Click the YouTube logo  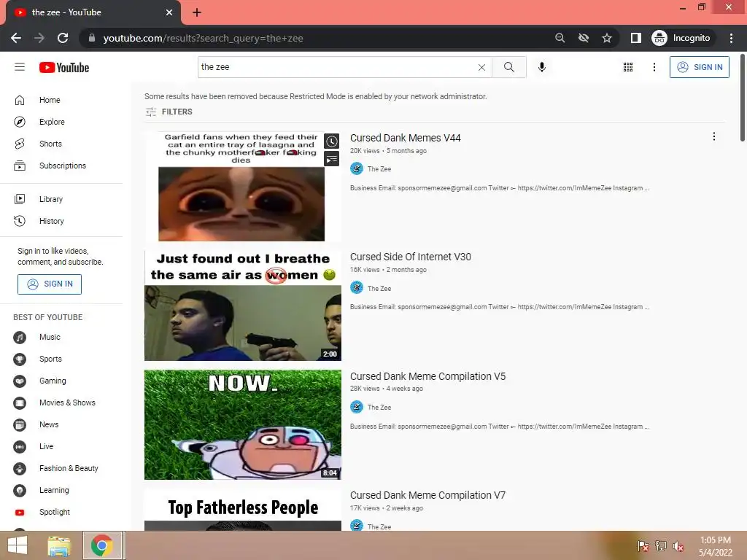pyautogui.click(x=64, y=68)
